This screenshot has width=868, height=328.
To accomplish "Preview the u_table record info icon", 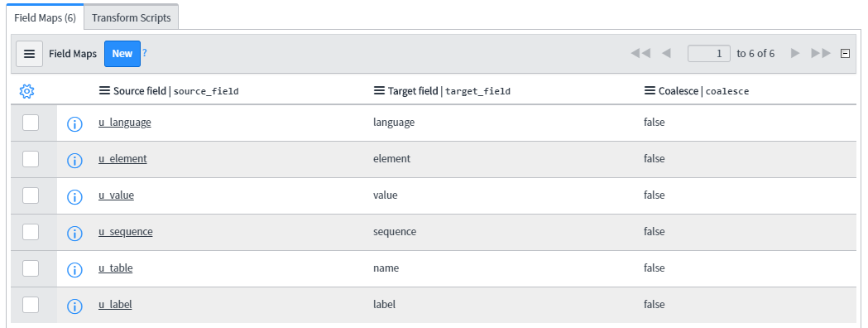I will tap(74, 270).
